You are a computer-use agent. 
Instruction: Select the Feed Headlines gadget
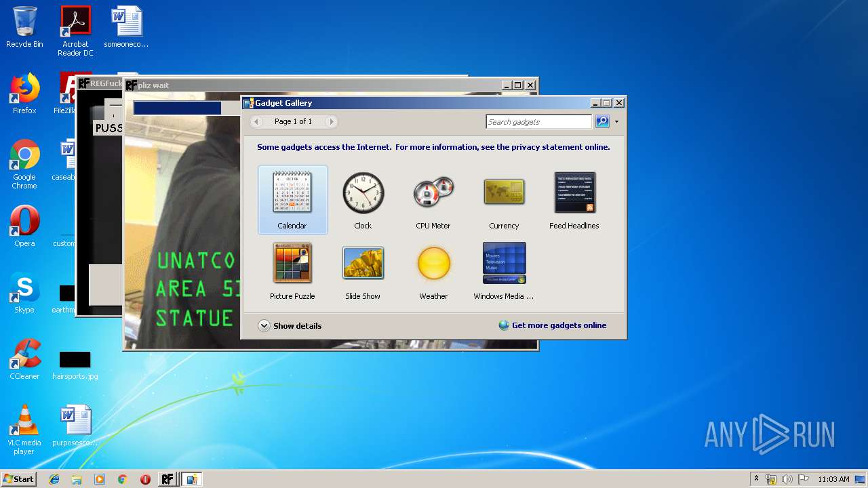[574, 200]
